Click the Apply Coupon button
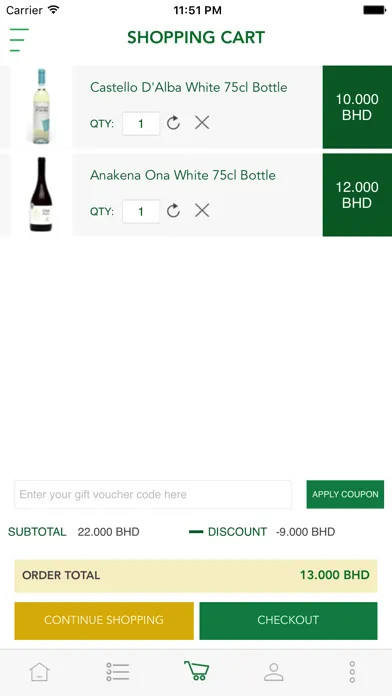Screen dimensions: 392x696 tap(345, 494)
